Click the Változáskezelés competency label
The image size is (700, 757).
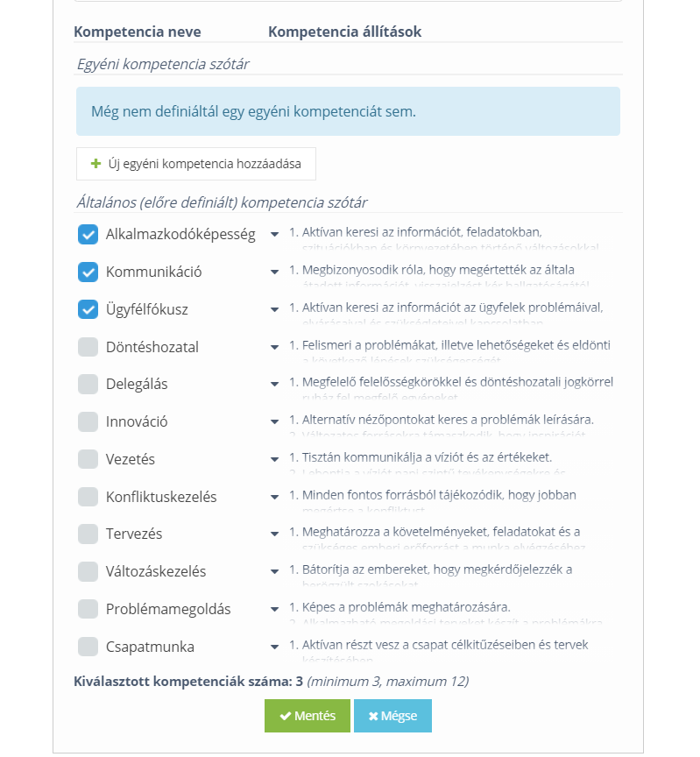156,571
